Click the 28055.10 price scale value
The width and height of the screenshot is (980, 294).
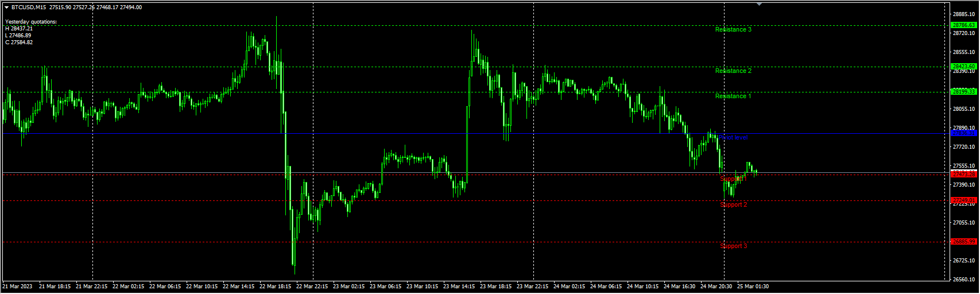(x=964, y=109)
